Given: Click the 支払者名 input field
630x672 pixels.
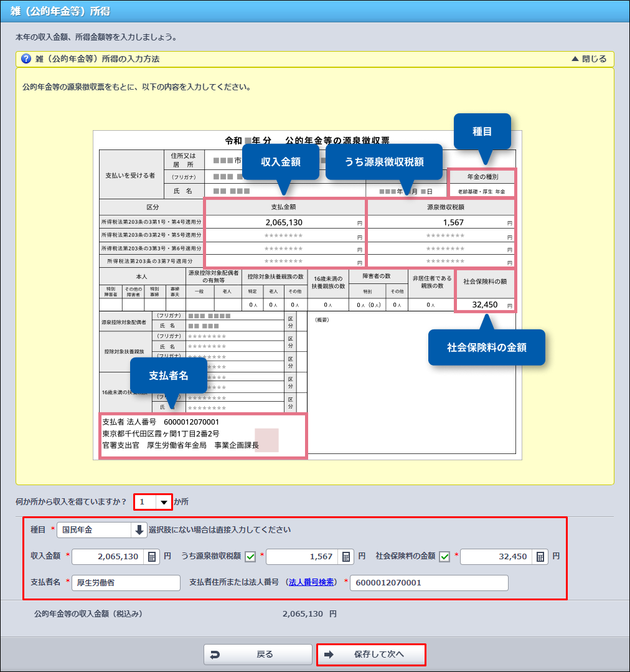Looking at the screenshot, I should (x=126, y=583).
